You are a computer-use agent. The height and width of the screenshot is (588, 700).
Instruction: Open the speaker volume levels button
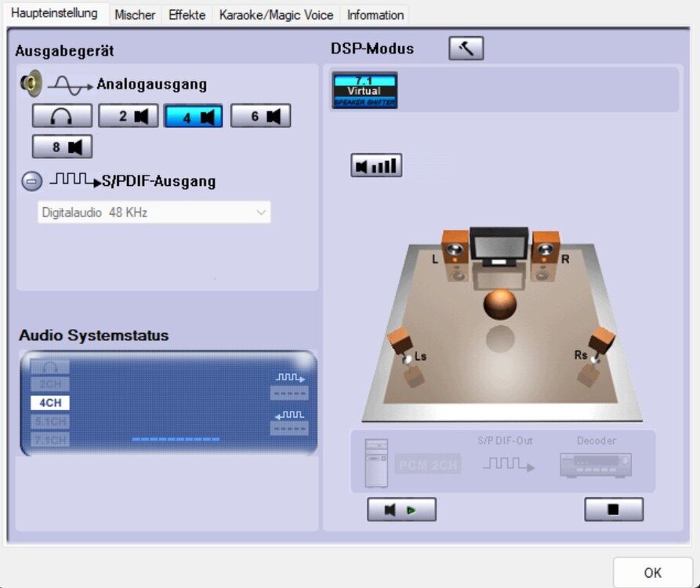tap(376, 165)
